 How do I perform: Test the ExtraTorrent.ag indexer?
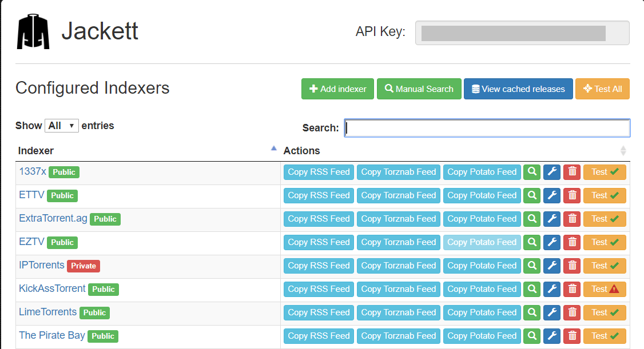[605, 219]
